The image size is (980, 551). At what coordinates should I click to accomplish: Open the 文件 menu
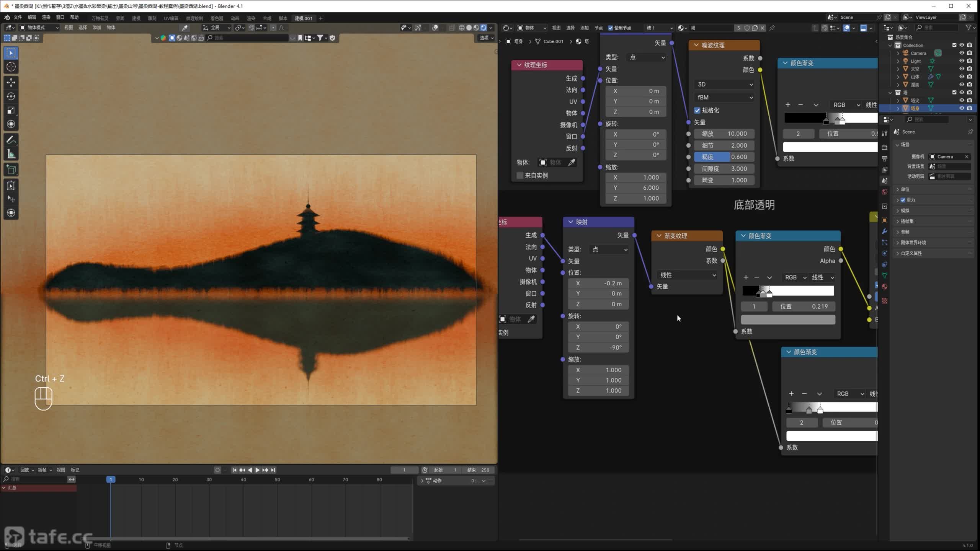[x=18, y=18]
